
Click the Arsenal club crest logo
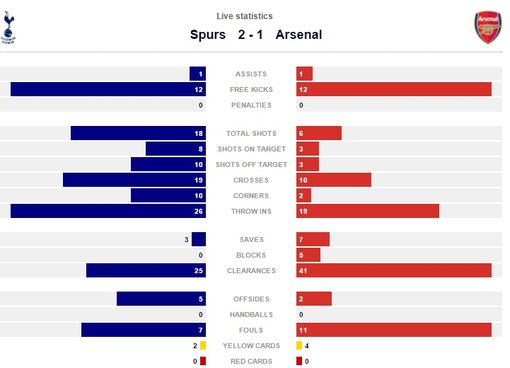click(x=488, y=27)
